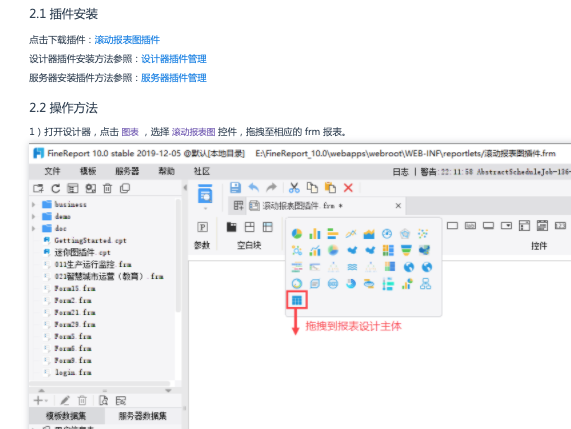Open the 社区 menu
The image size is (571, 429).
pyautogui.click(x=202, y=171)
